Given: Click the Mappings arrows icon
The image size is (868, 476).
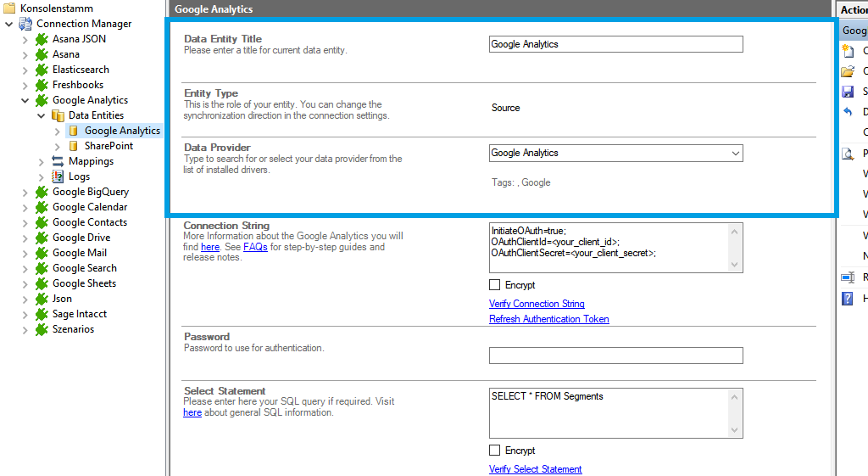Looking at the screenshot, I should click(58, 161).
